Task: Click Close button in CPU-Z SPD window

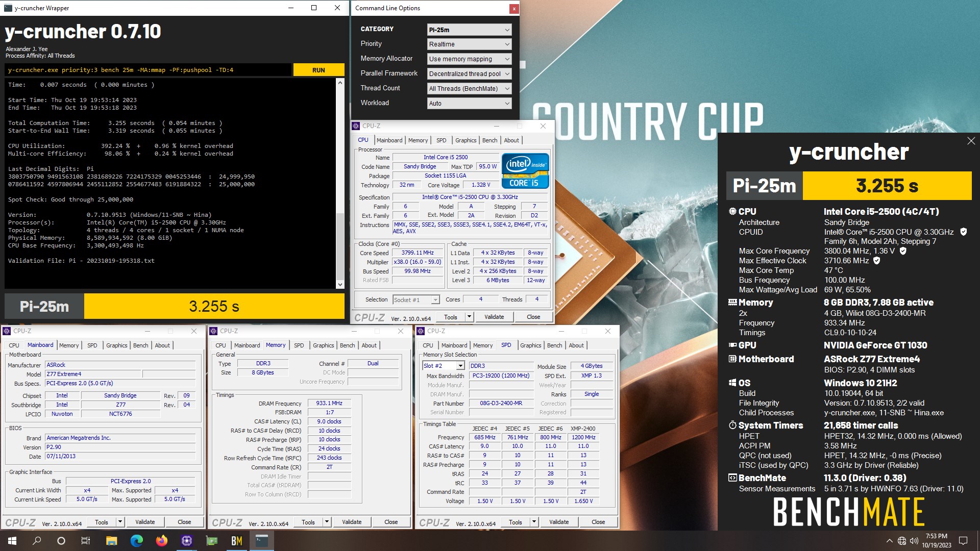Action: click(598, 522)
